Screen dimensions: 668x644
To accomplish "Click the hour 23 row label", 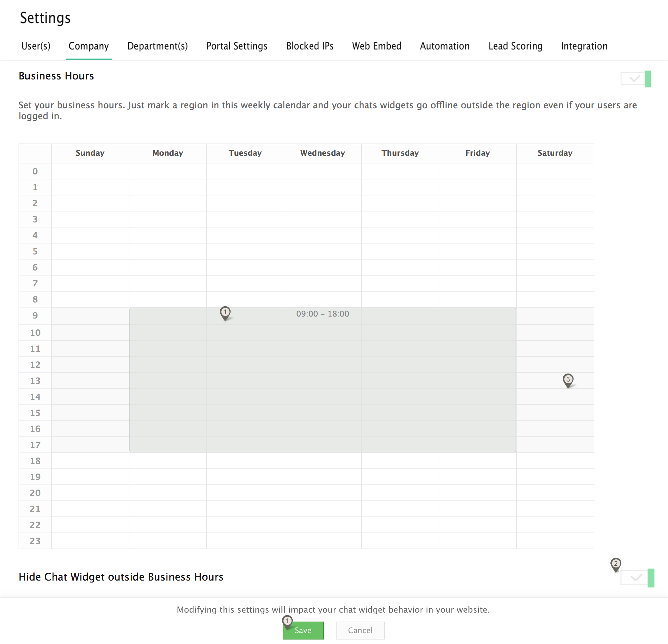I will [35, 541].
